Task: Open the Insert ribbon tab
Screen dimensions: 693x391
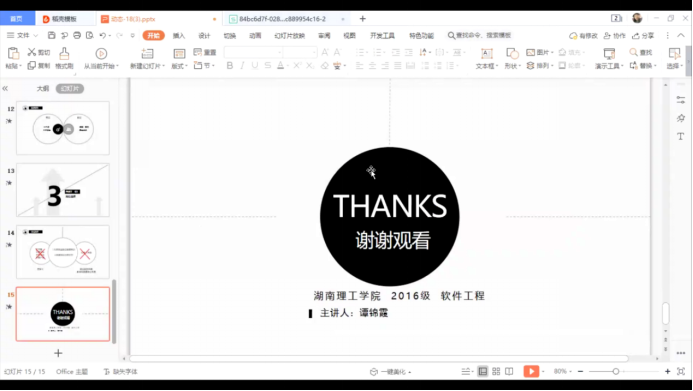Action: coord(179,35)
